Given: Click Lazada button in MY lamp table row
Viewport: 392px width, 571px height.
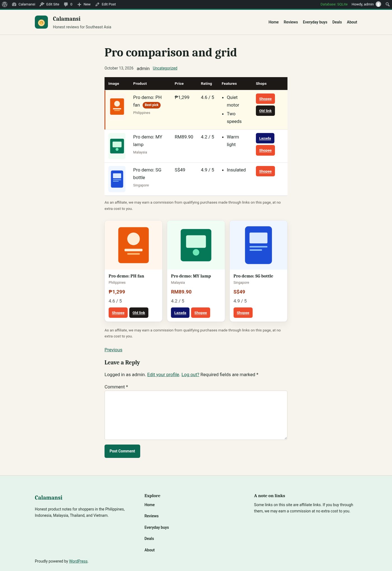Looking at the screenshot, I should coord(265,138).
